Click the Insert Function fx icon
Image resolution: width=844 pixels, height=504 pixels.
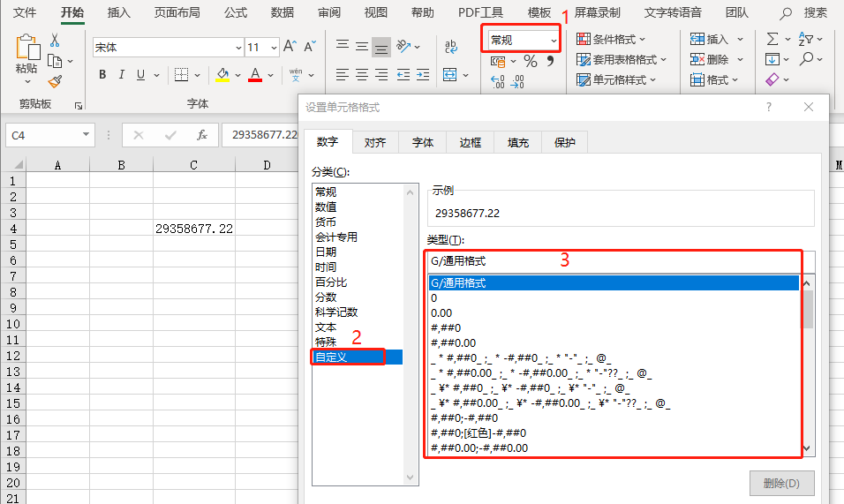click(x=202, y=135)
